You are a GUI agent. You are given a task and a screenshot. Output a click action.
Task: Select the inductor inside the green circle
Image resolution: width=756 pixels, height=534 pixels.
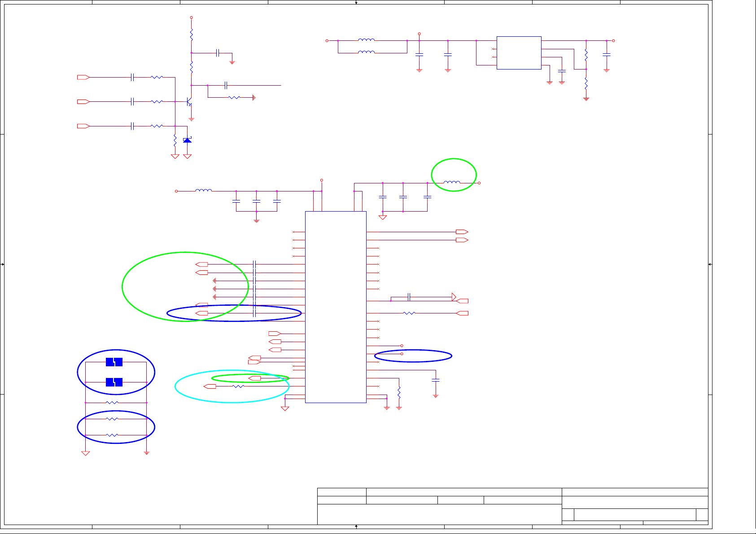pos(452,182)
